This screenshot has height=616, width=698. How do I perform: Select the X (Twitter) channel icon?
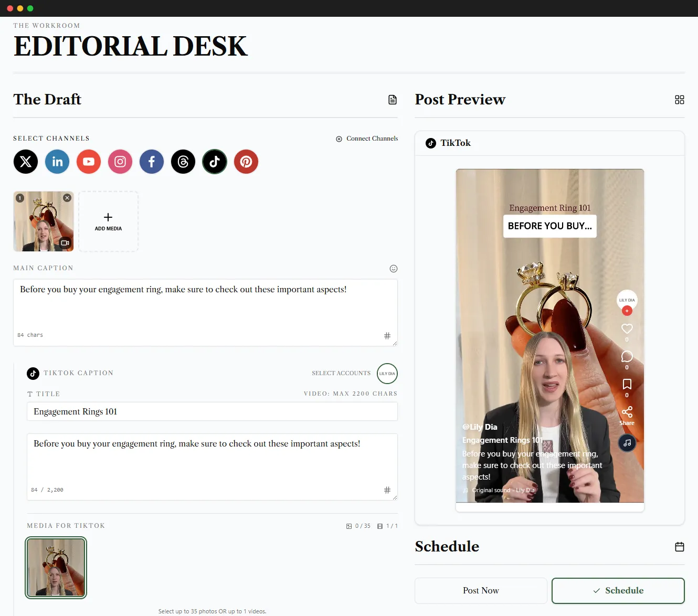coord(25,162)
